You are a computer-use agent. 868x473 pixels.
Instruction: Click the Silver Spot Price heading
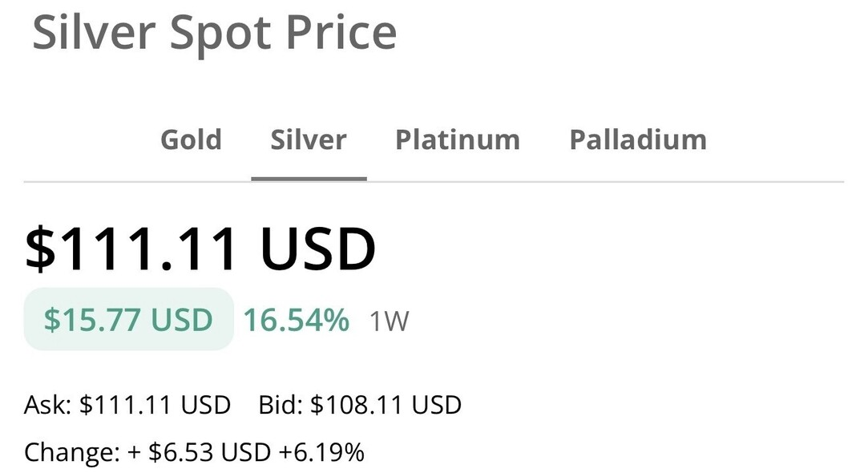pyautogui.click(x=214, y=32)
